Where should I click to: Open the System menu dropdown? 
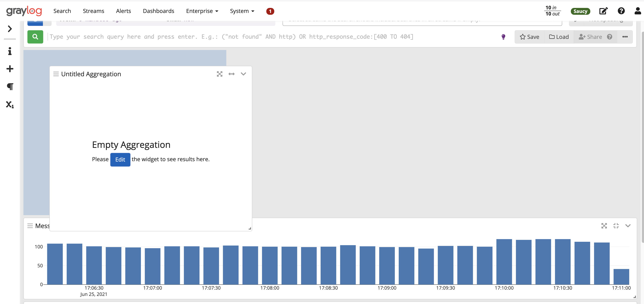coord(242,11)
